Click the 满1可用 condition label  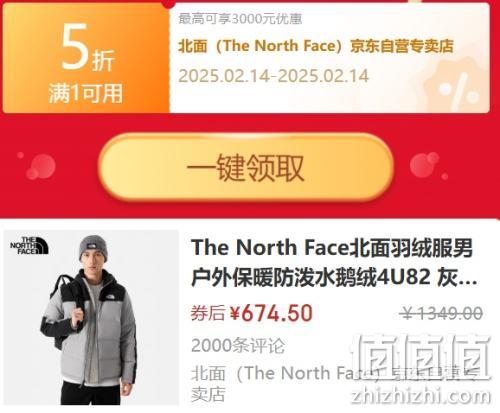click(86, 93)
